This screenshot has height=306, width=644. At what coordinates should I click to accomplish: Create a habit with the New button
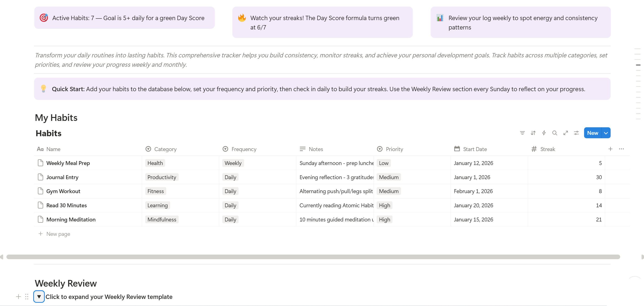(593, 133)
